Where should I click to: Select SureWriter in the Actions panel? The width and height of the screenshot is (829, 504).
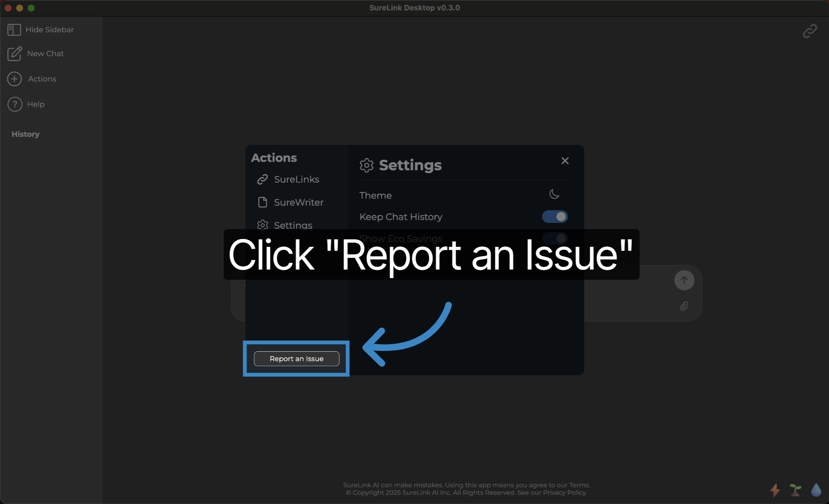pyautogui.click(x=290, y=202)
